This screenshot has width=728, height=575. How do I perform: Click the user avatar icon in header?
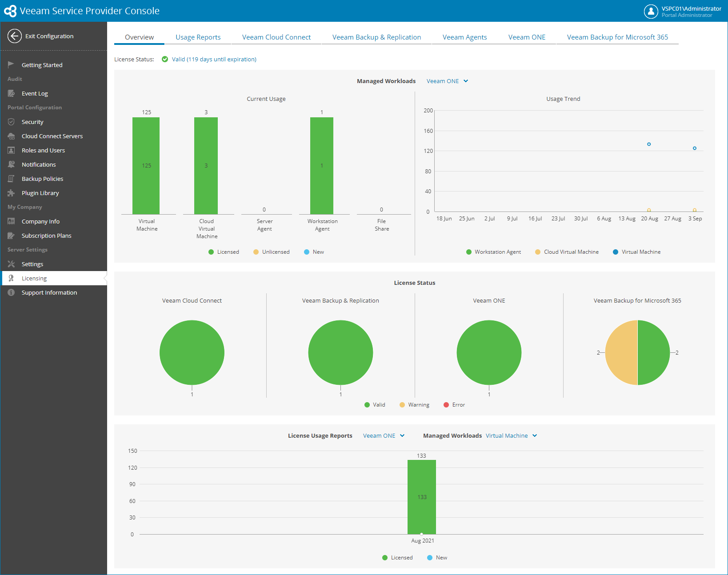[x=651, y=11]
